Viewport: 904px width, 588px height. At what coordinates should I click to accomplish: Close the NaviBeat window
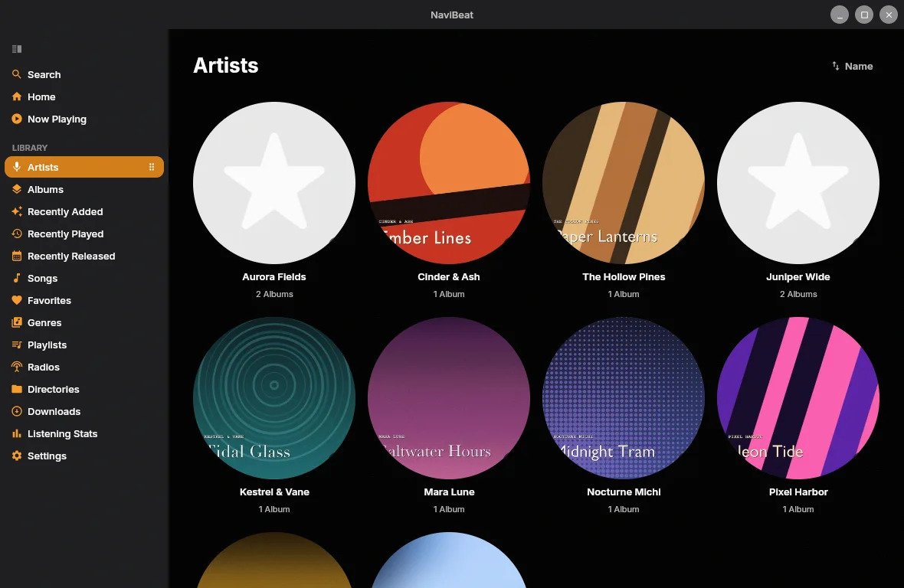[x=889, y=15]
